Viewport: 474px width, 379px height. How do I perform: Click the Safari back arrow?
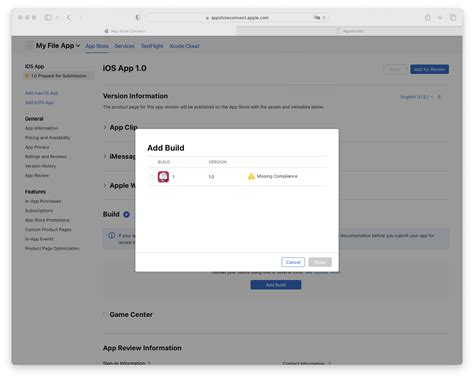point(69,17)
